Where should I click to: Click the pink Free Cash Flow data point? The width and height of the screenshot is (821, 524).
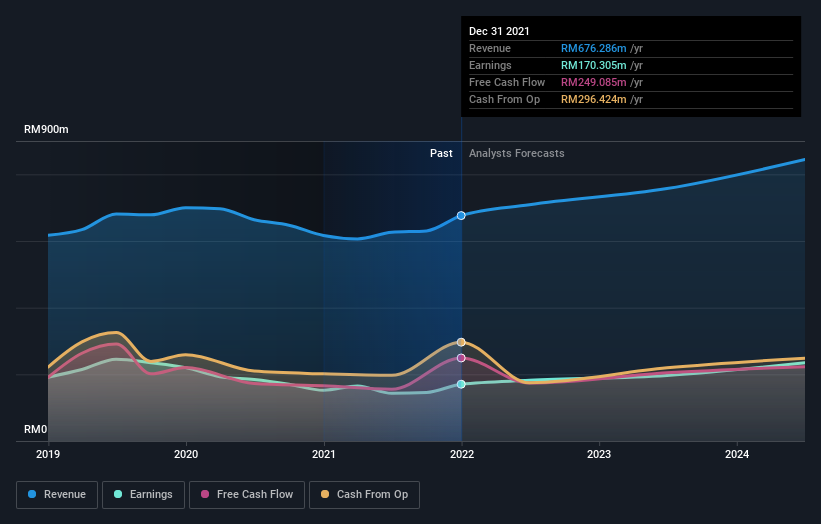pos(461,358)
